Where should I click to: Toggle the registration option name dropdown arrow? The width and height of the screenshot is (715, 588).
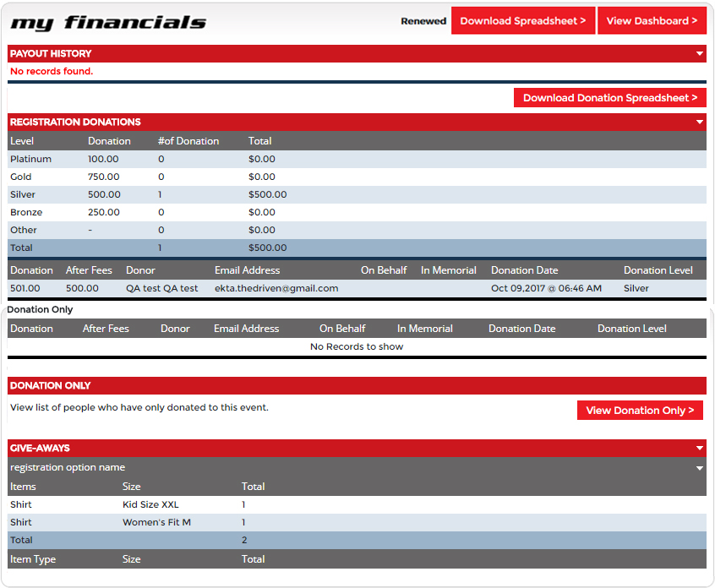click(x=699, y=468)
